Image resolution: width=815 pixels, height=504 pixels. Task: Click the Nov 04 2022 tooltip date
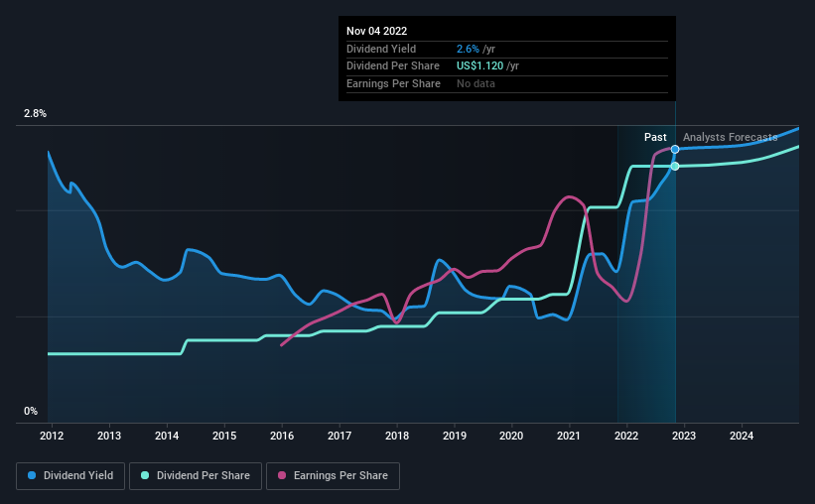pos(377,31)
